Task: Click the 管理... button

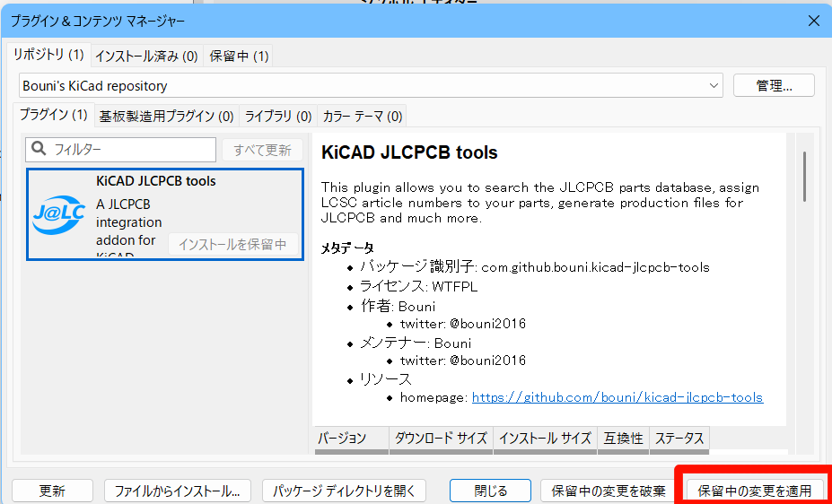Action: coord(774,86)
